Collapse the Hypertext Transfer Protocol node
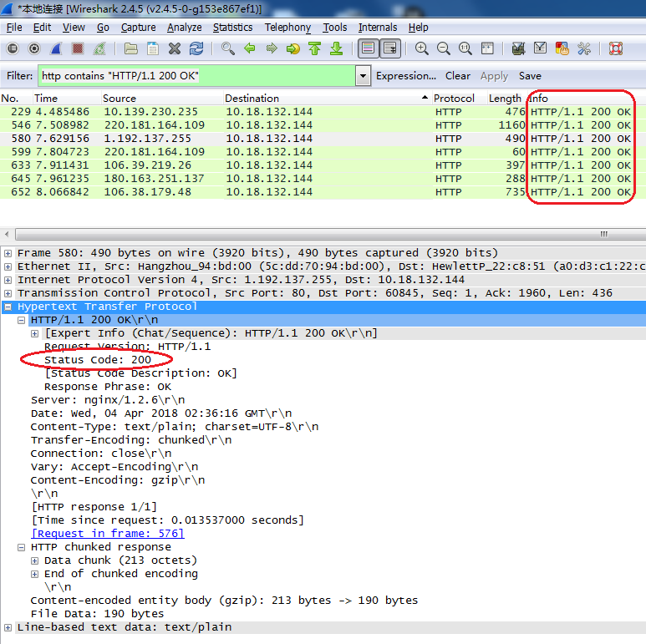Image resolution: width=646 pixels, height=644 pixels. pyautogui.click(x=8, y=307)
